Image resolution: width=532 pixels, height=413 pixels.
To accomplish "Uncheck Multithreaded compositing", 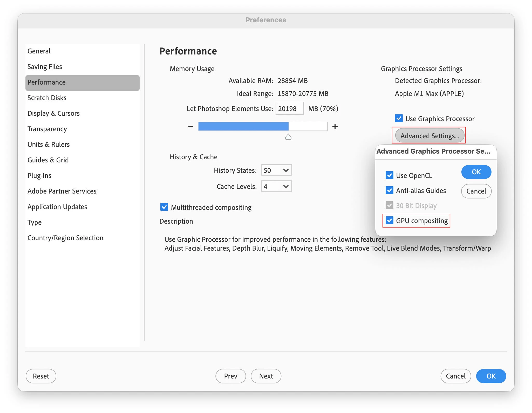I will (164, 207).
